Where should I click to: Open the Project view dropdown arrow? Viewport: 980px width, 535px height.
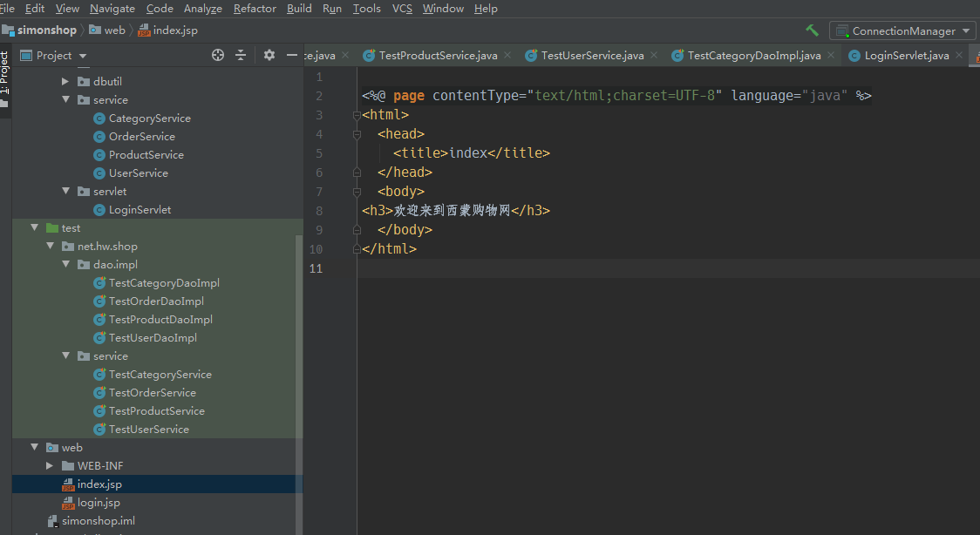(x=83, y=56)
